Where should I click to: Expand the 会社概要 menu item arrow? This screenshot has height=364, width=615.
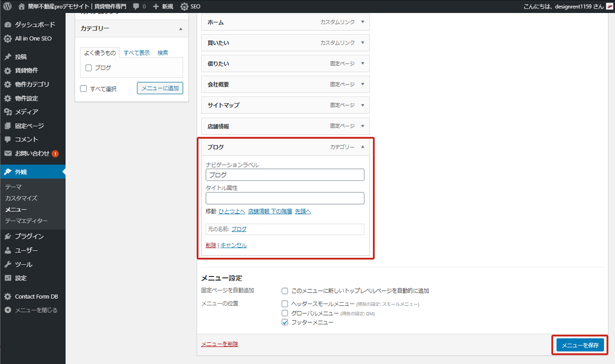[363, 84]
